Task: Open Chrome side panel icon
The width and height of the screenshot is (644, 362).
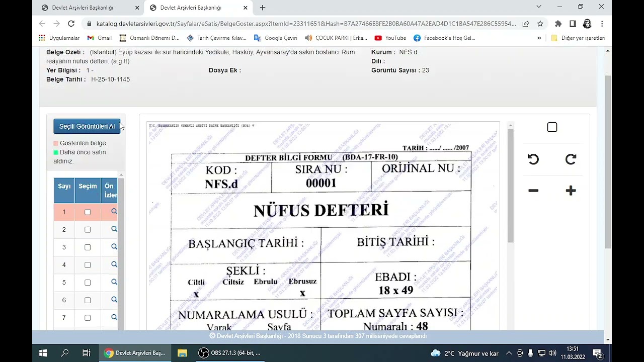Action: [573, 24]
